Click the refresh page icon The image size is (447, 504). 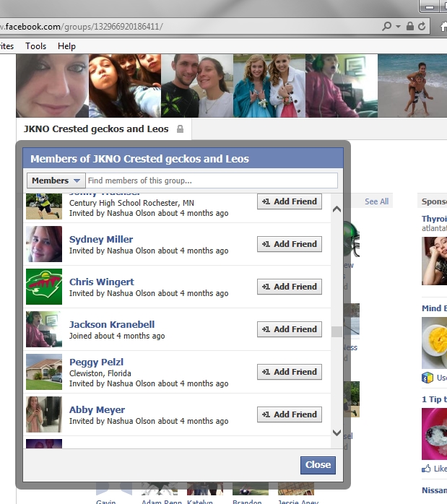422,26
